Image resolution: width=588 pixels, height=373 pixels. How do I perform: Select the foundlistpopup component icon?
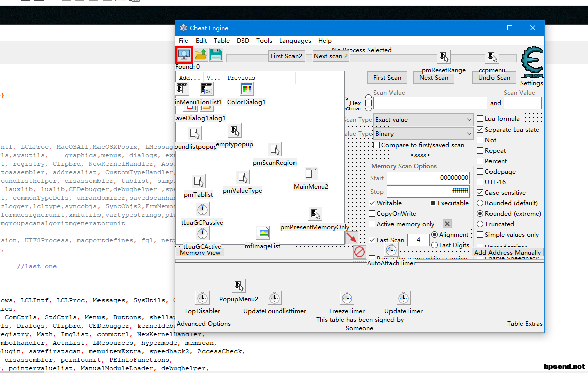[194, 134]
